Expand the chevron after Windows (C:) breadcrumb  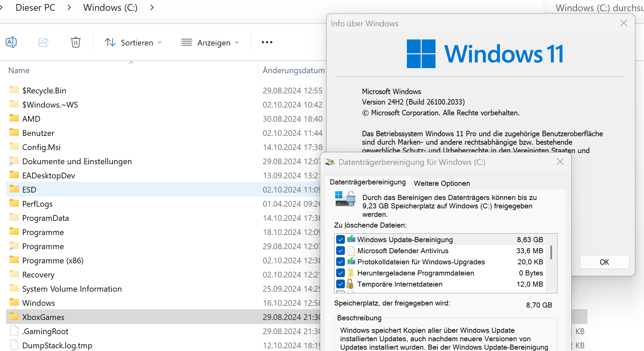[x=152, y=7]
